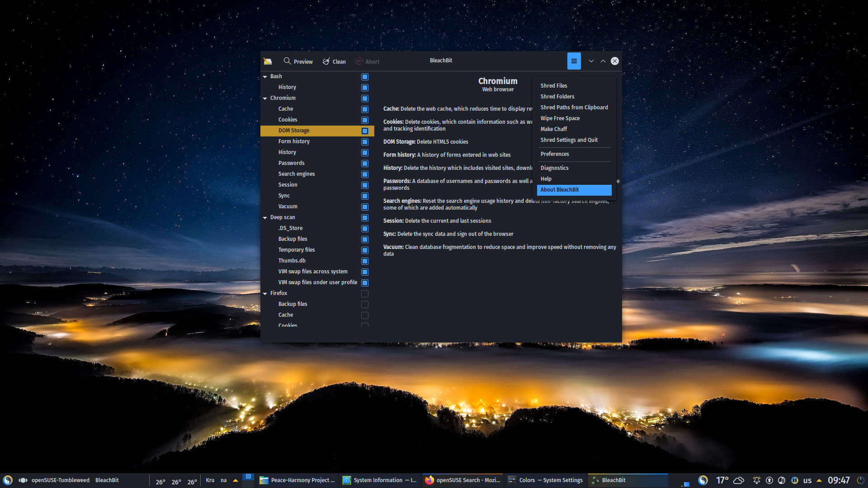Select the Vacuum row under Chromium
The width and height of the screenshot is (868, 488).
tap(317, 206)
